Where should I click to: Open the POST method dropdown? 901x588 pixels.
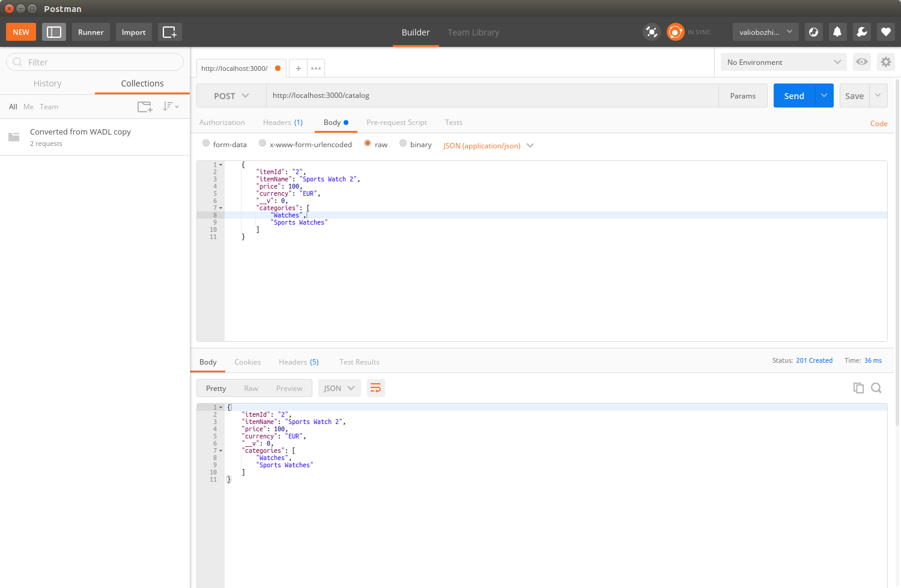coord(231,96)
